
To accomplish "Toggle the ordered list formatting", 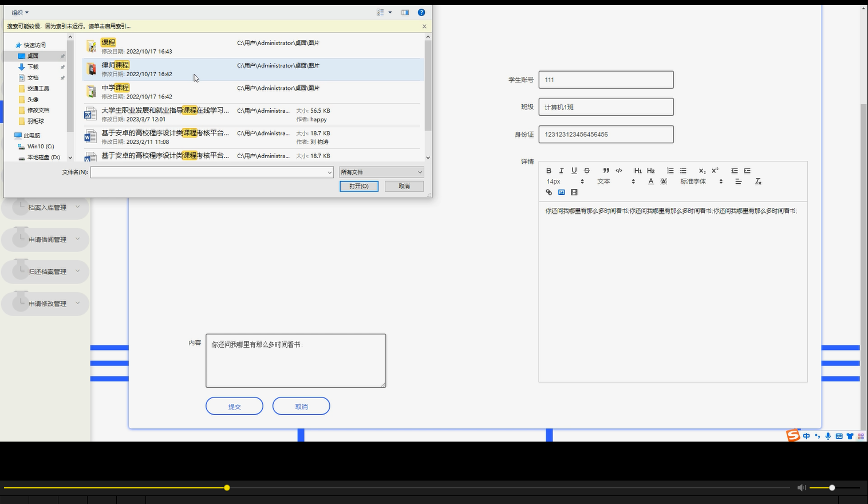I will click(x=670, y=170).
